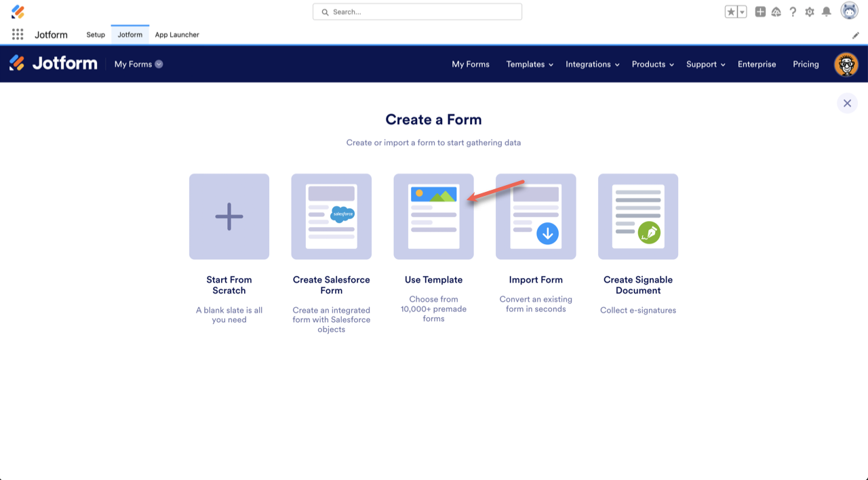The height and width of the screenshot is (480, 868).
Task: Open the Jotform account avatar menu
Action: (846, 64)
